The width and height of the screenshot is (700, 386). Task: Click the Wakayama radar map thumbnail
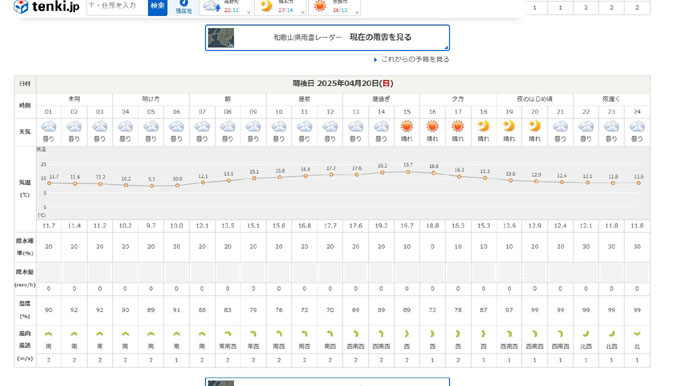pyautogui.click(x=221, y=38)
